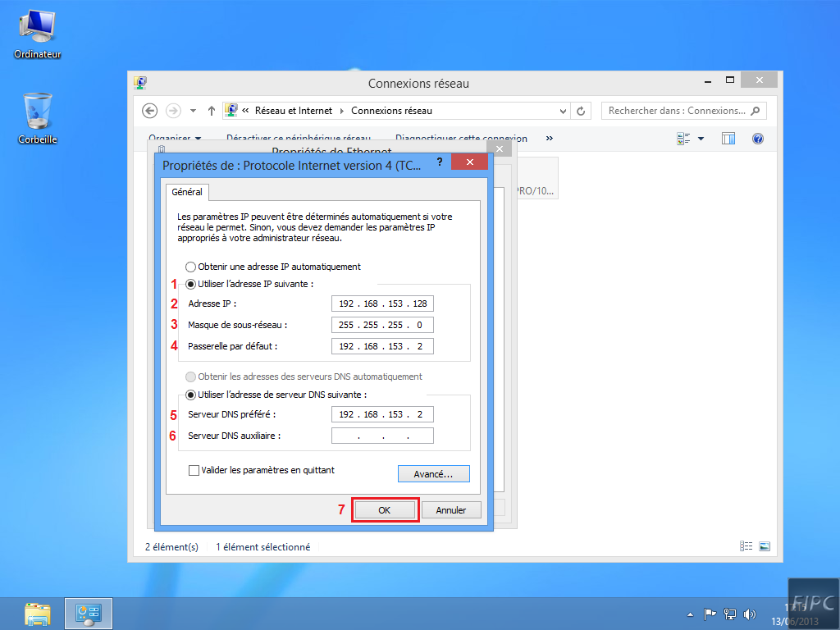
Task: Expand the view options dropdown arrow
Action: click(x=701, y=139)
